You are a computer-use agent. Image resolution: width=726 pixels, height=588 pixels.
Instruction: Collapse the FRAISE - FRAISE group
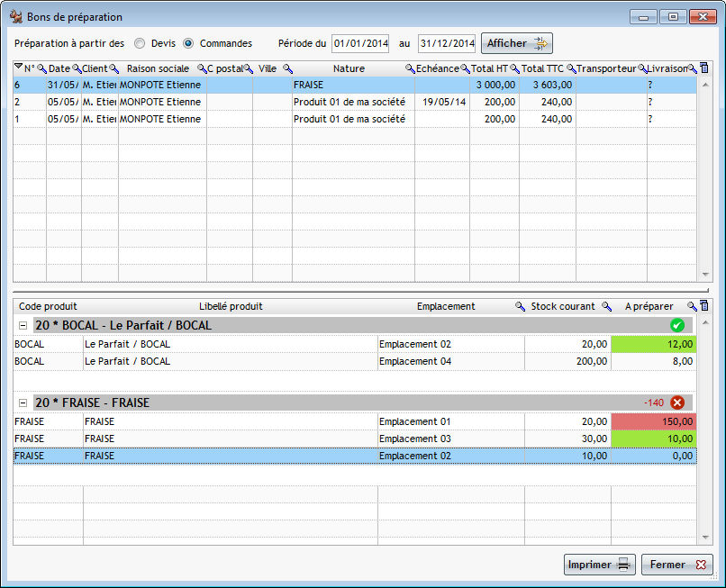(23, 403)
